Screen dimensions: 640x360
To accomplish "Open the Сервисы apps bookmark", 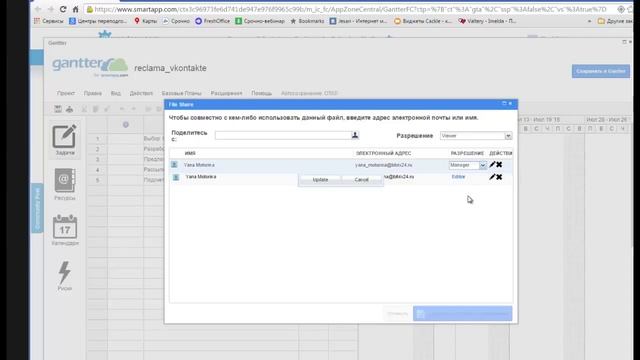I will coord(49,21).
